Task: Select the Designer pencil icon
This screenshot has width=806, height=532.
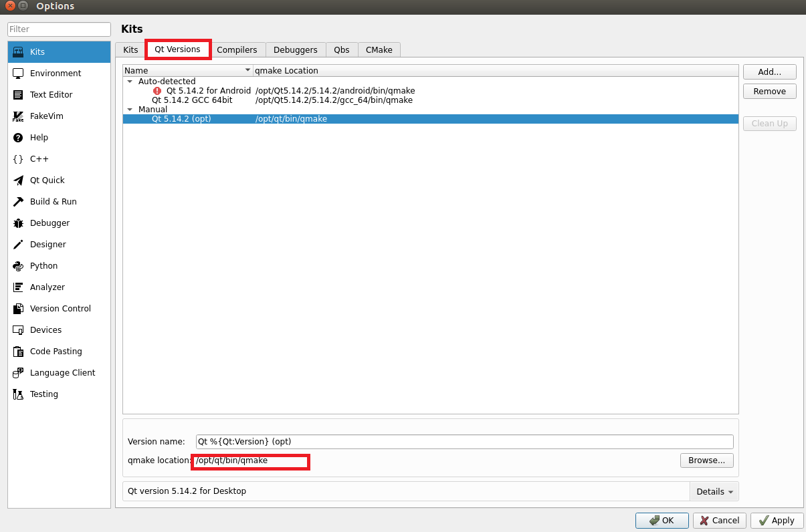Action: pyautogui.click(x=18, y=244)
